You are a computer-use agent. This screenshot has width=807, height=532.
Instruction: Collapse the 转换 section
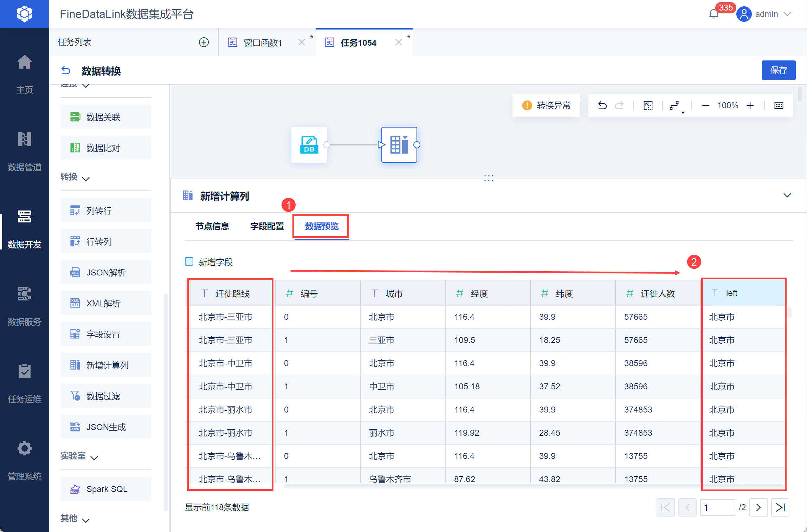[x=86, y=179]
